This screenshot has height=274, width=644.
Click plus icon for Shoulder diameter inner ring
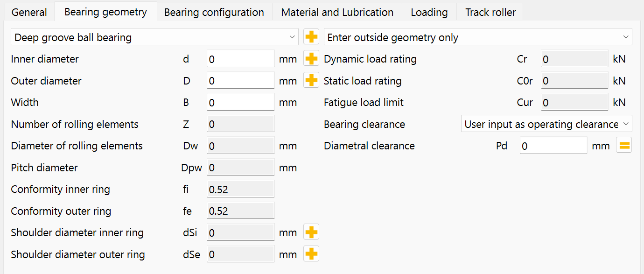pyautogui.click(x=311, y=232)
